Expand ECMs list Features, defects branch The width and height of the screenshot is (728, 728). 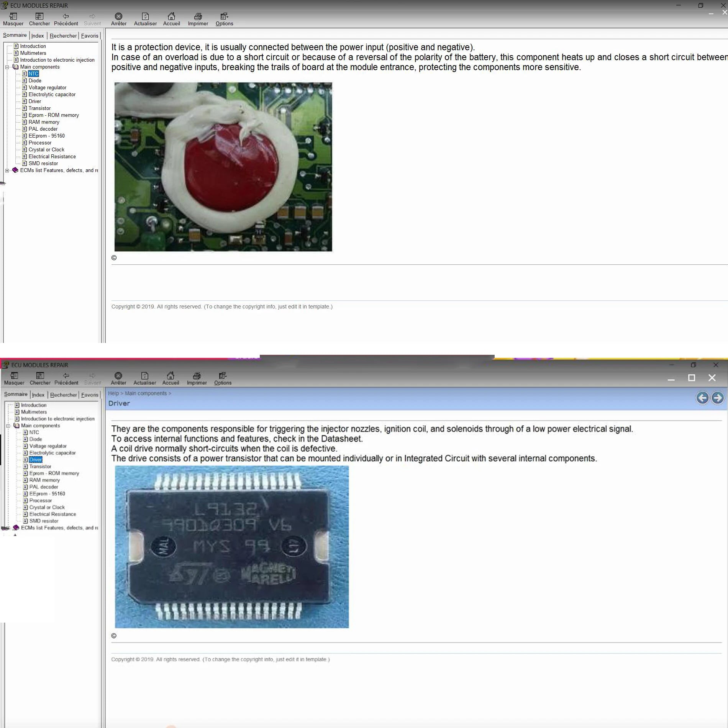tap(7, 170)
